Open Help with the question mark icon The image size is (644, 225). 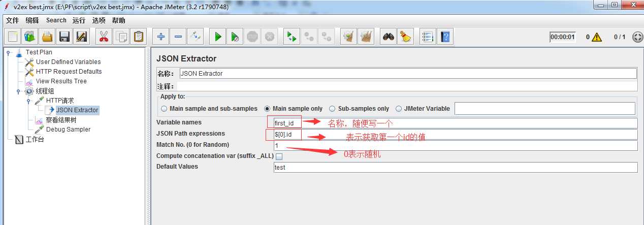coord(445,37)
